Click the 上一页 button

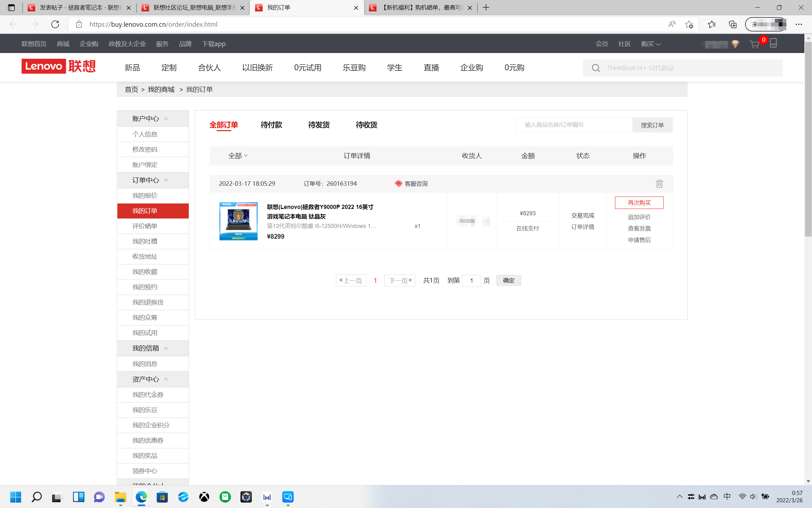coord(351,280)
